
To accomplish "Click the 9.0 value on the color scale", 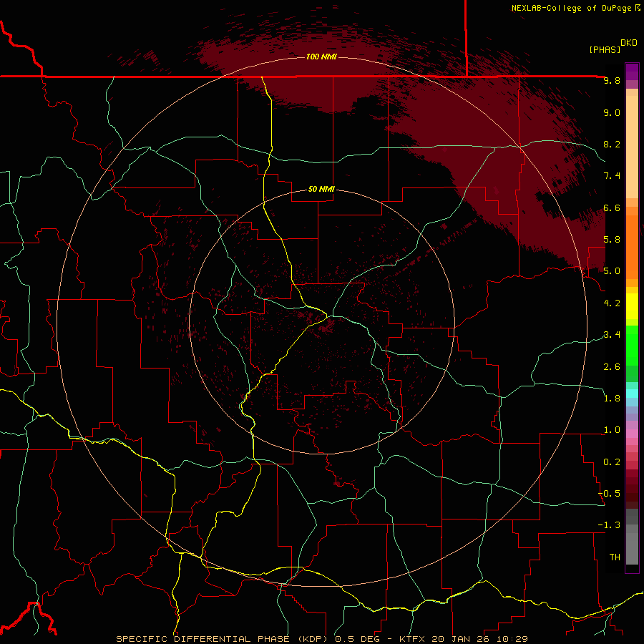I will [612, 112].
